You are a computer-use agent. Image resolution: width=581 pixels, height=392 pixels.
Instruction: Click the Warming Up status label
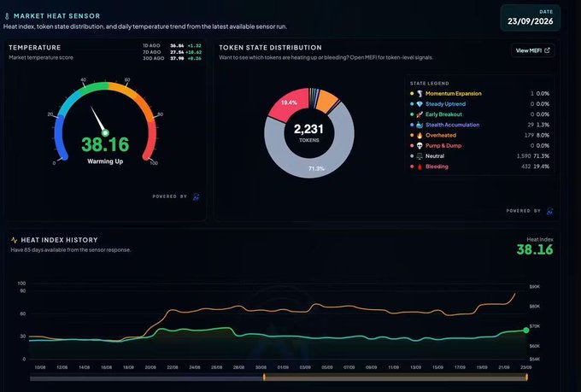105,161
